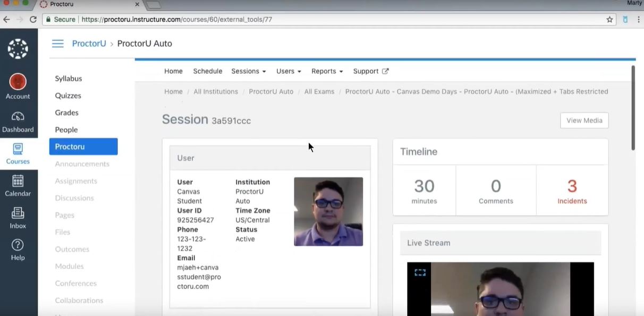
Task: Open Discussions in course navigation
Action: [x=74, y=198]
